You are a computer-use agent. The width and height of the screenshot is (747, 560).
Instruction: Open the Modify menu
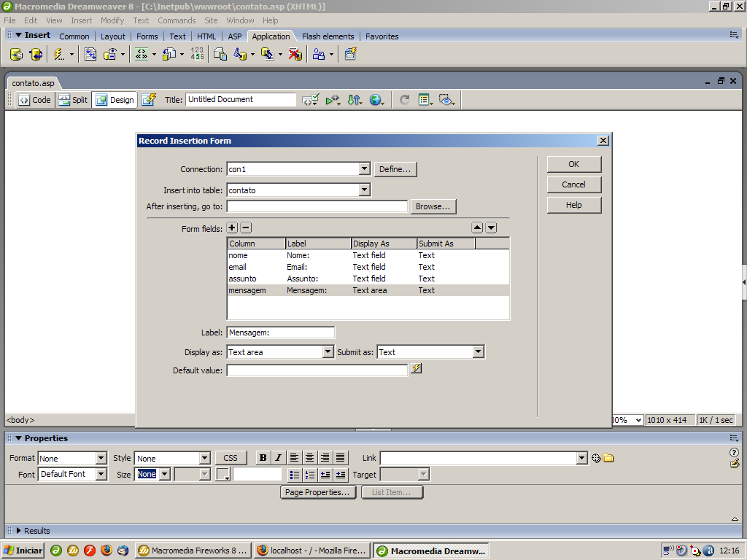(x=112, y=20)
